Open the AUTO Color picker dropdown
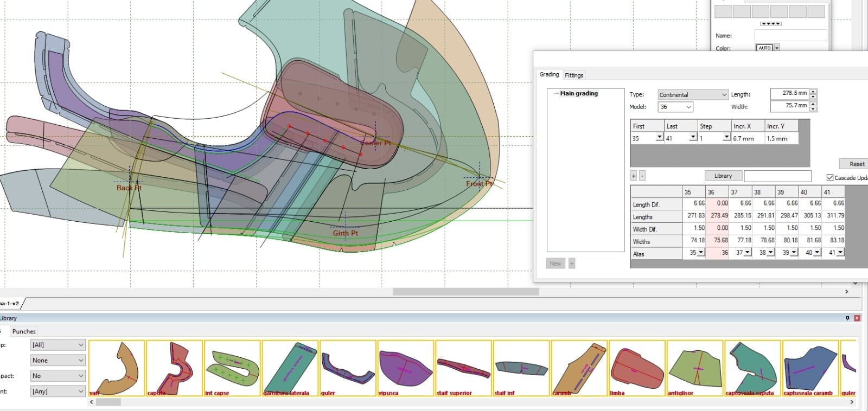Image resolution: width=868 pixels, height=411 pixels. click(777, 48)
